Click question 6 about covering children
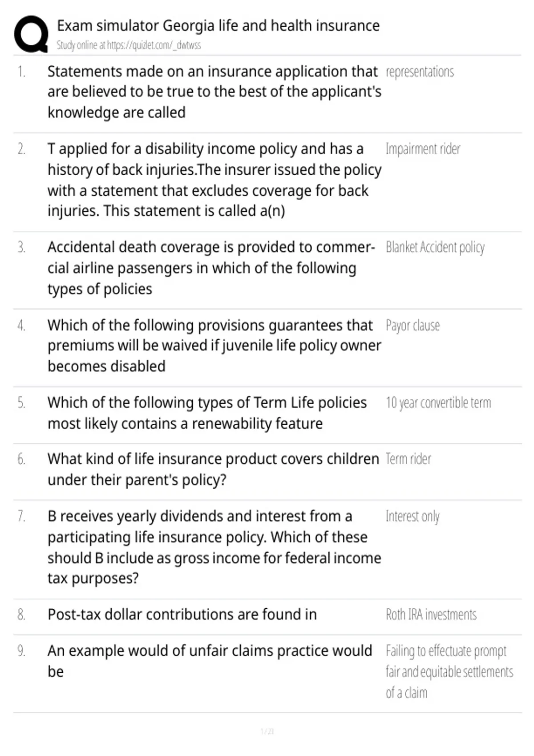 pos(214,469)
